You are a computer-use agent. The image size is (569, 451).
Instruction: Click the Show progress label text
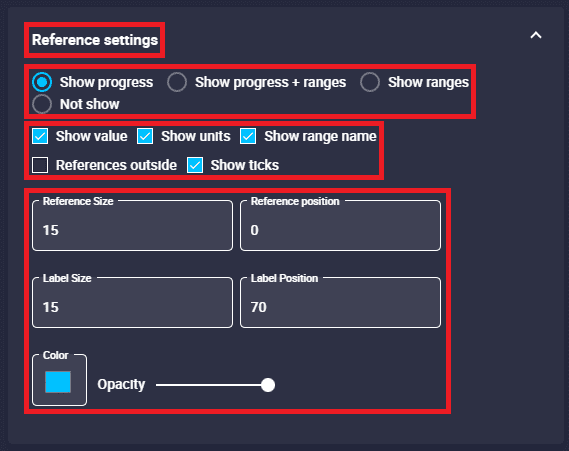[x=106, y=82]
